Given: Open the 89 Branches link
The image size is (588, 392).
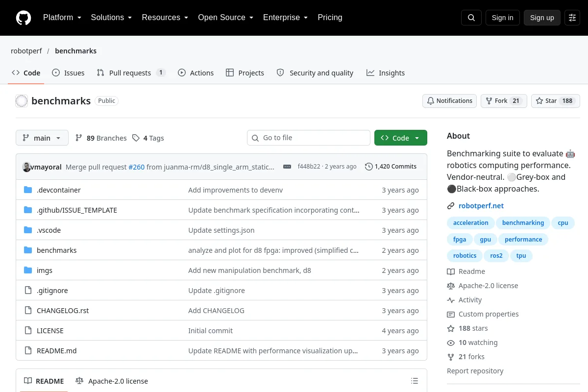Looking at the screenshot, I should [101, 138].
